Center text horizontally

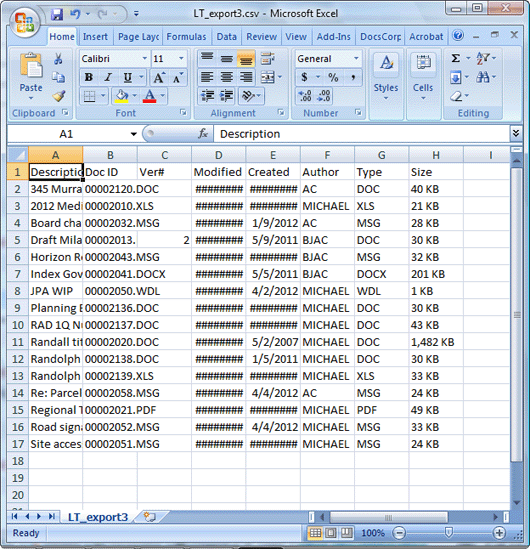[227, 77]
